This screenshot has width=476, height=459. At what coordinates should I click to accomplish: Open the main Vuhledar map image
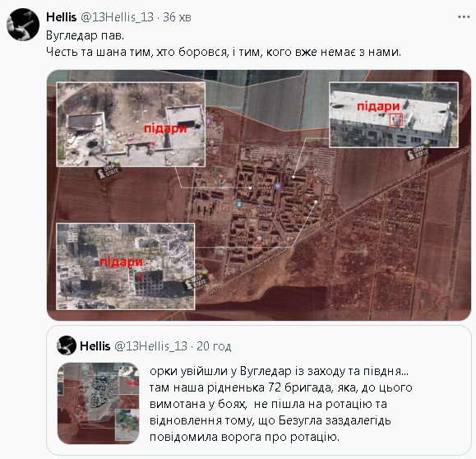[259, 195]
